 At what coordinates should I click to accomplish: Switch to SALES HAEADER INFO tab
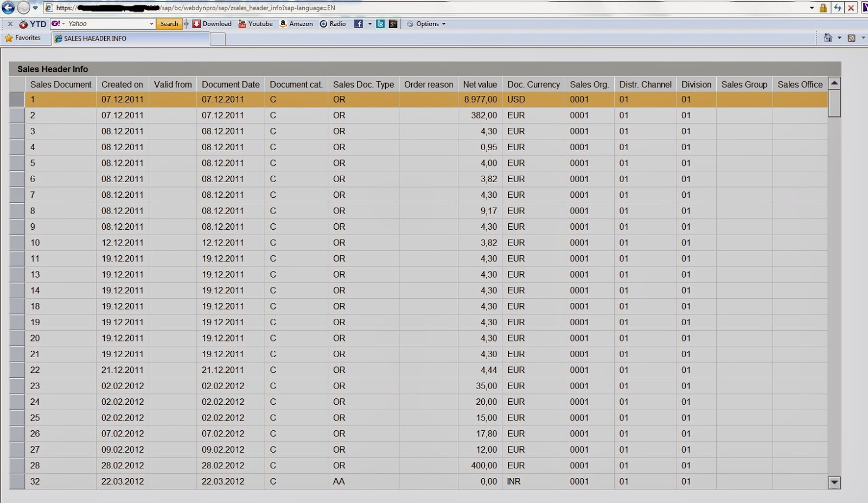[x=95, y=38]
